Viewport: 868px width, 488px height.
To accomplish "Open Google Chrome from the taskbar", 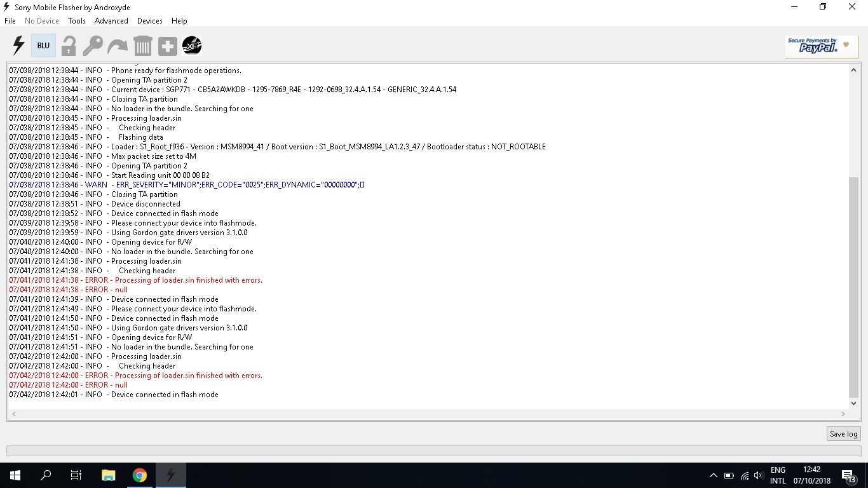I will pyautogui.click(x=140, y=475).
